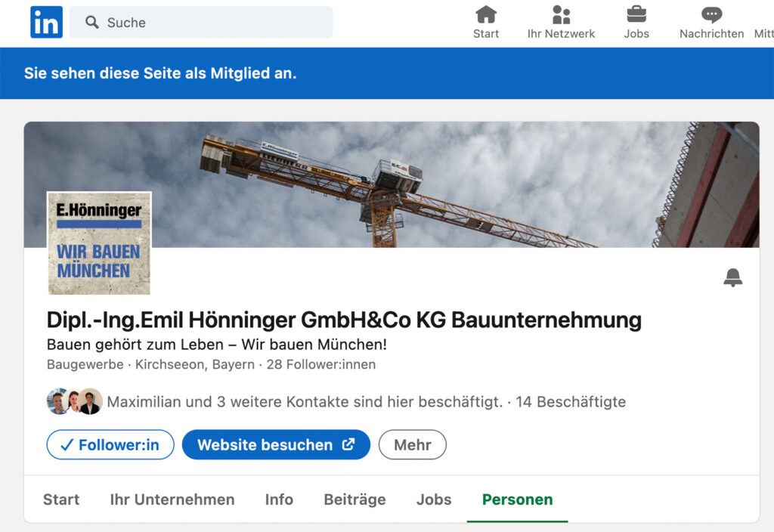774x532 pixels.
Task: Click the E.Hönninger company logo thumbnail
Action: click(99, 243)
